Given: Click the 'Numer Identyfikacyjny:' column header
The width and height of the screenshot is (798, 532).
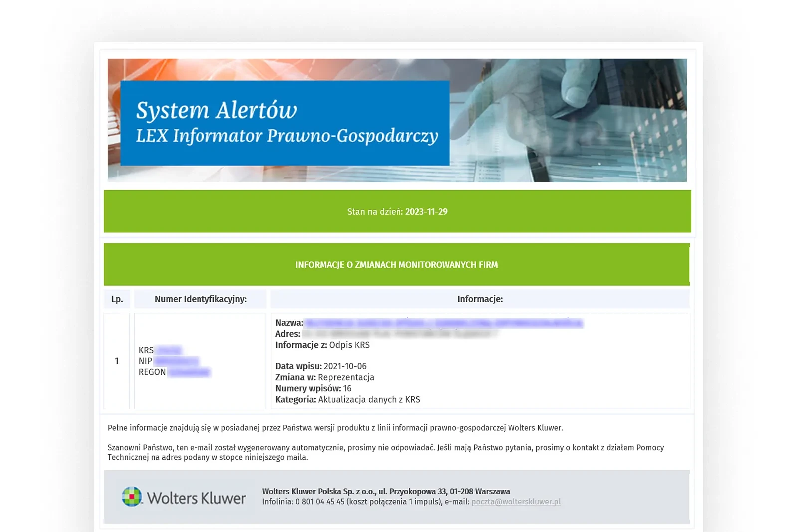Looking at the screenshot, I should pyautogui.click(x=200, y=299).
